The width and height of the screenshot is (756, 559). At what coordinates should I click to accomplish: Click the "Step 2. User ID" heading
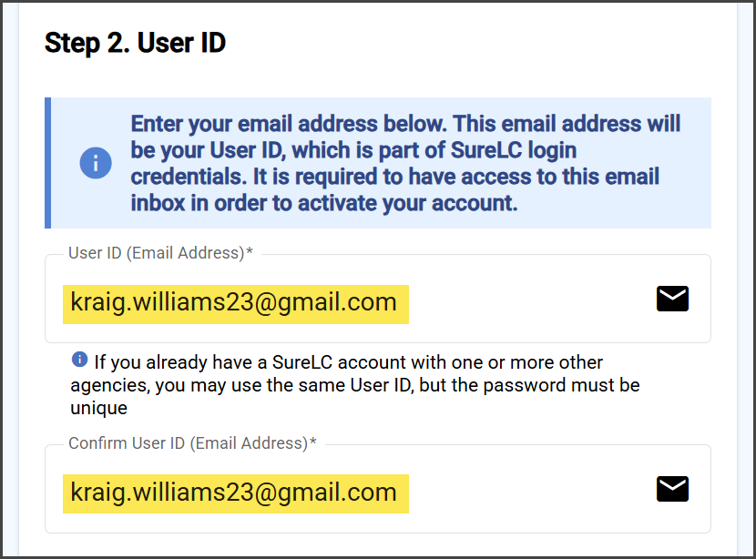pos(135,43)
